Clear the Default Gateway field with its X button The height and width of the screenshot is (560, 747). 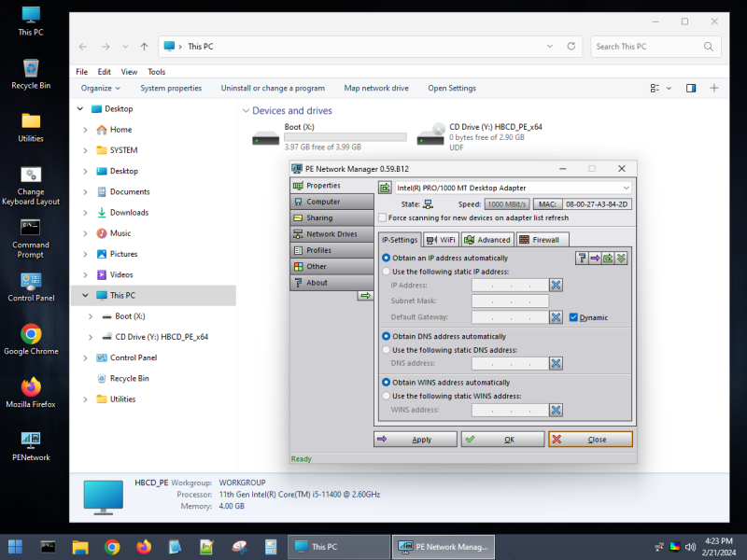[x=556, y=317]
